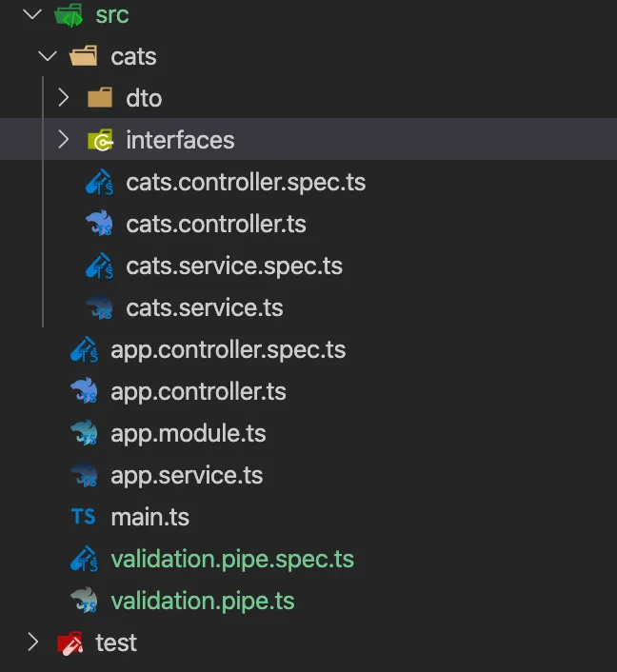617x672 pixels.
Task: Select the src folder label
Action: coord(112,15)
